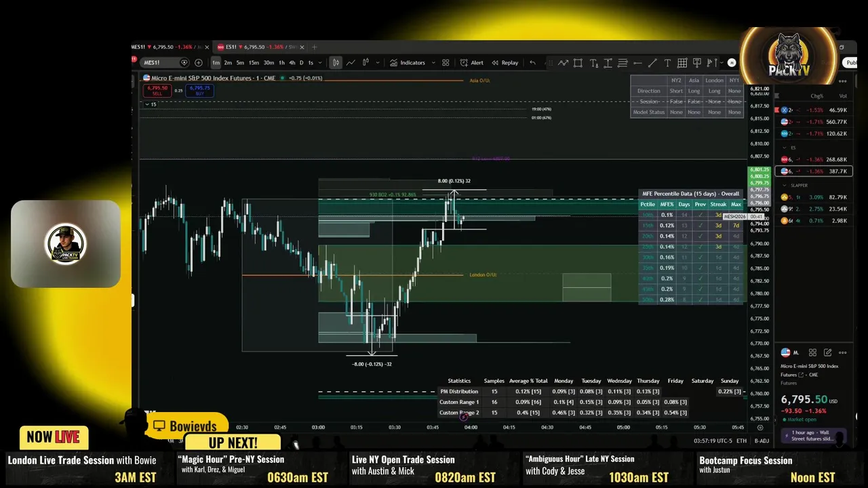
Task: Select the 15m timeframe button
Action: (x=254, y=62)
